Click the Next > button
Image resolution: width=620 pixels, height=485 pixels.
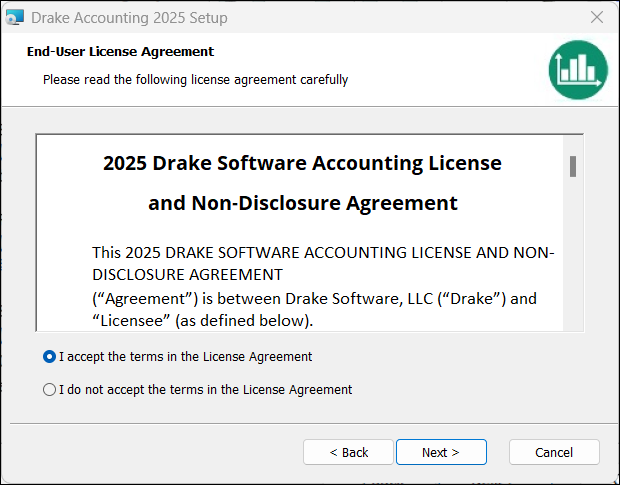441,452
